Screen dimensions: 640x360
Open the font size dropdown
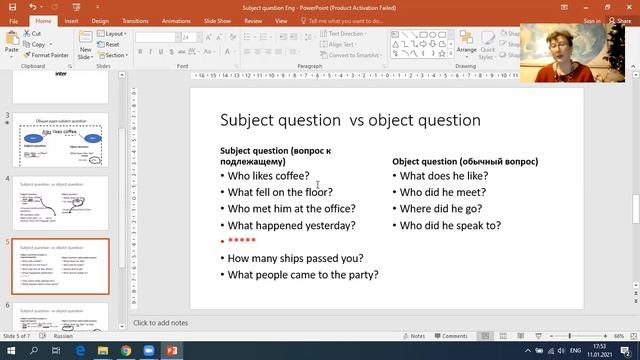[x=199, y=37]
